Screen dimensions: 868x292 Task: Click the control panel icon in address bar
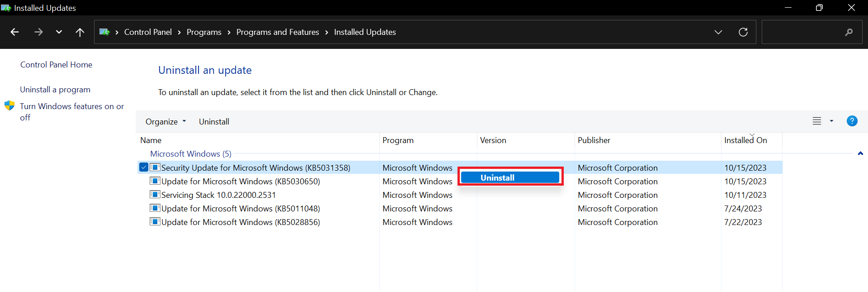click(x=104, y=32)
